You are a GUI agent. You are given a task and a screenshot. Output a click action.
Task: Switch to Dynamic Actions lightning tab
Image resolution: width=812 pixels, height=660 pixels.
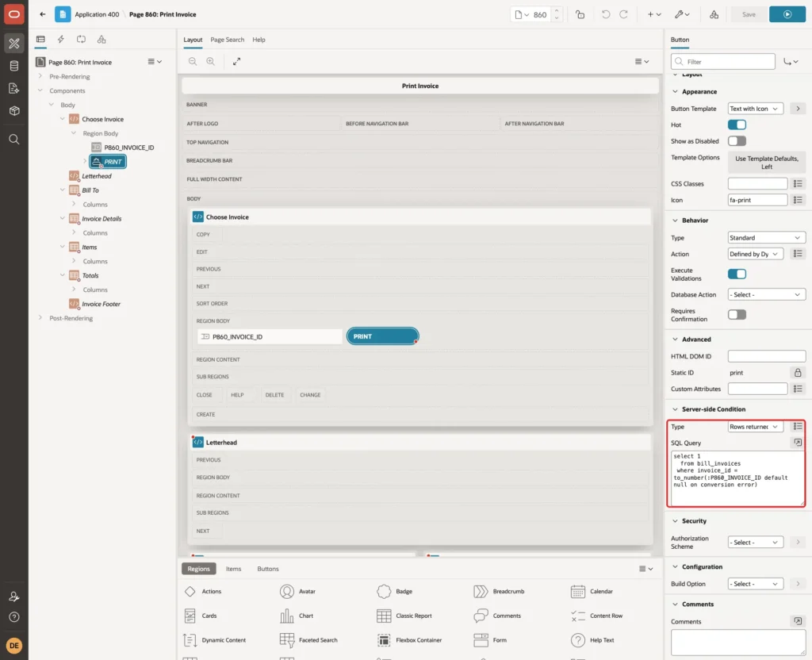click(x=60, y=40)
